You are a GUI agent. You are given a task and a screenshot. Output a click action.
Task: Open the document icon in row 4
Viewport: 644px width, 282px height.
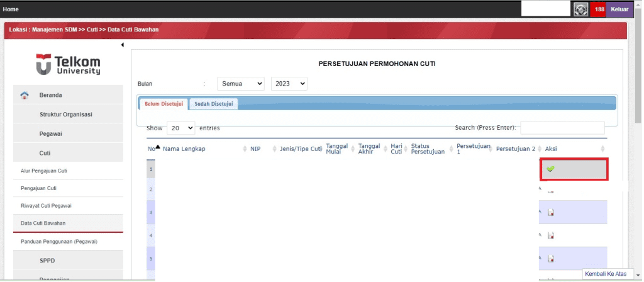tap(551, 235)
